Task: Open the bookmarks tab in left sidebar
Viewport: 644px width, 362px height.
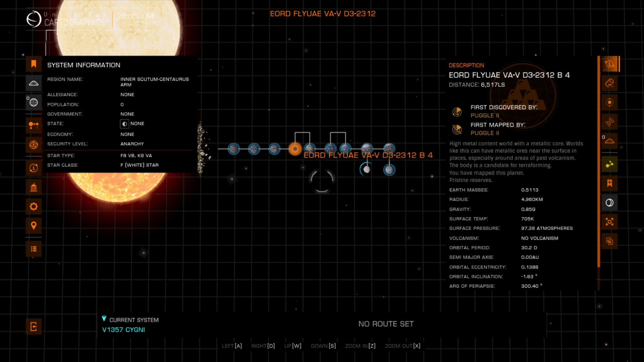Action: (34, 64)
